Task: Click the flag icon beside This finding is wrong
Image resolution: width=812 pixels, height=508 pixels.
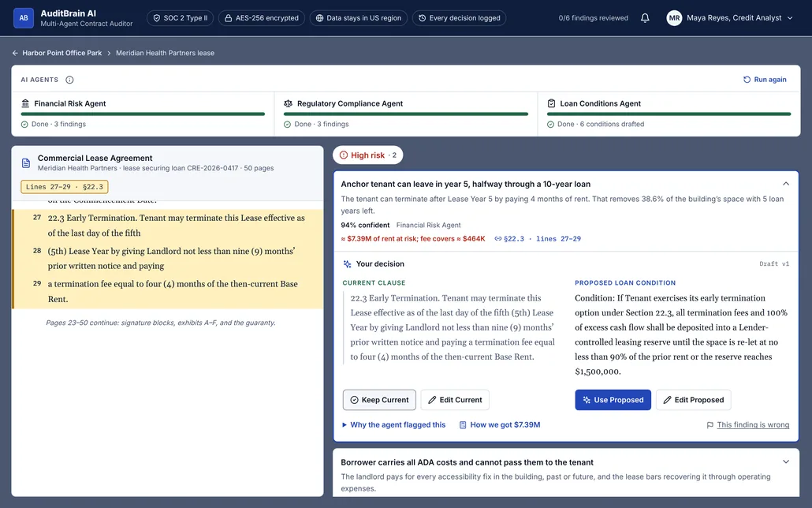Action: pos(710,425)
